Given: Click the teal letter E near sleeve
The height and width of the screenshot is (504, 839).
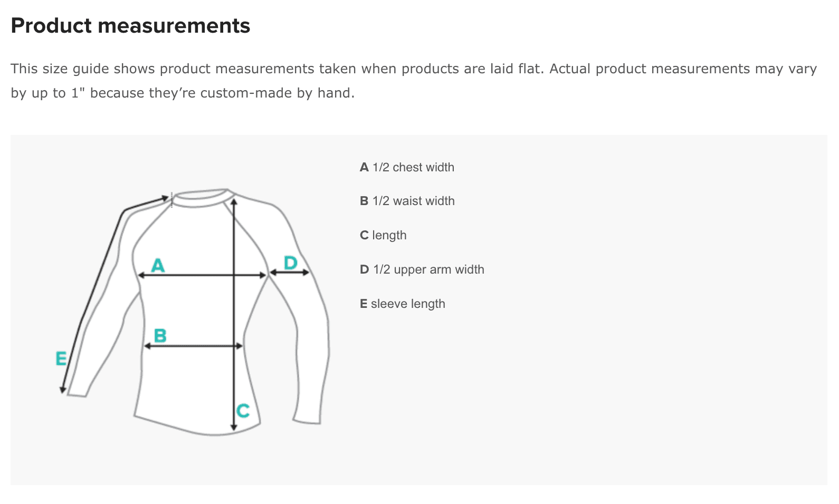Looking at the screenshot, I should (61, 359).
